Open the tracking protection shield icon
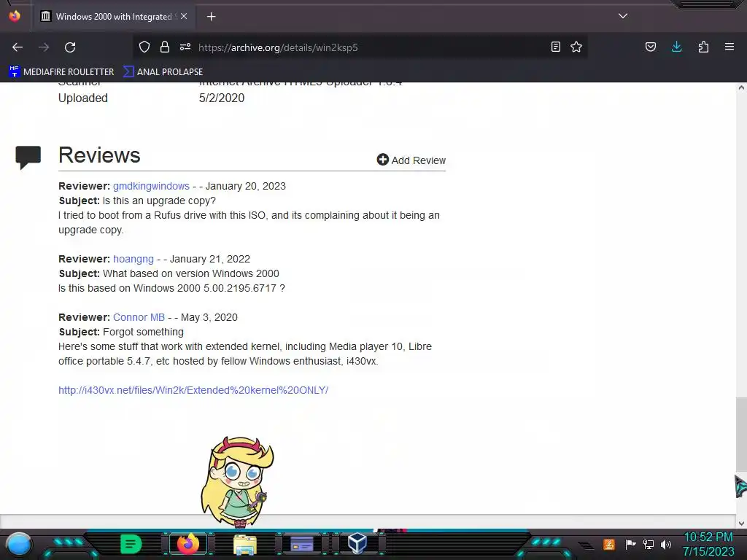747x560 pixels. tap(144, 47)
